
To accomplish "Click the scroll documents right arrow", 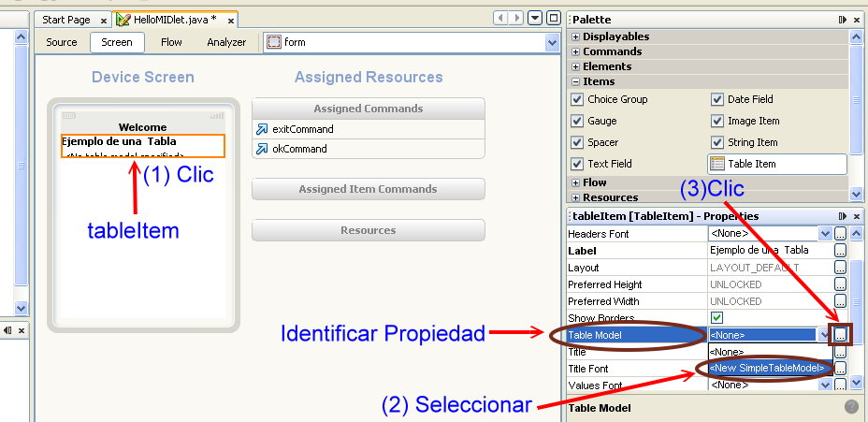I will tap(516, 19).
